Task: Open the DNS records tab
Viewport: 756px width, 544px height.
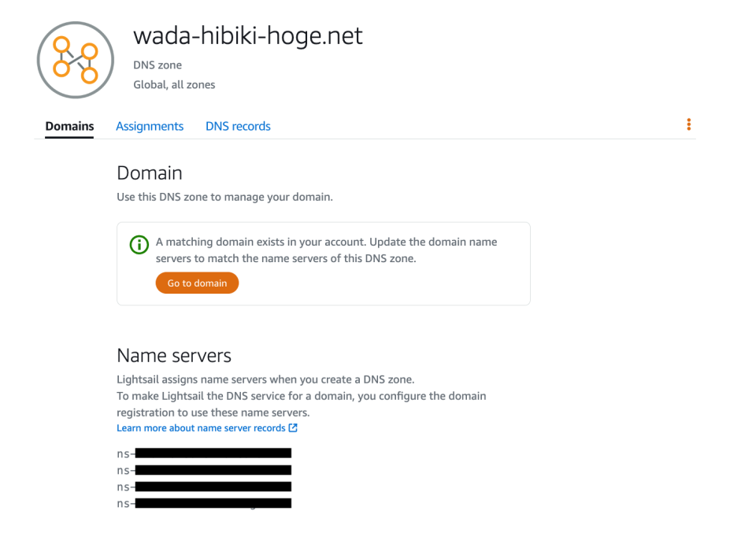Action: pos(238,126)
